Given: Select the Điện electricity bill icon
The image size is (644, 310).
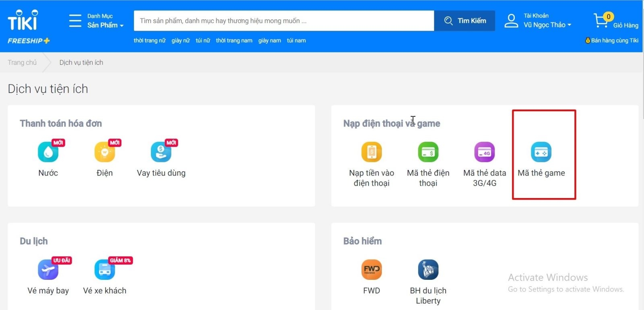Looking at the screenshot, I should tap(105, 152).
